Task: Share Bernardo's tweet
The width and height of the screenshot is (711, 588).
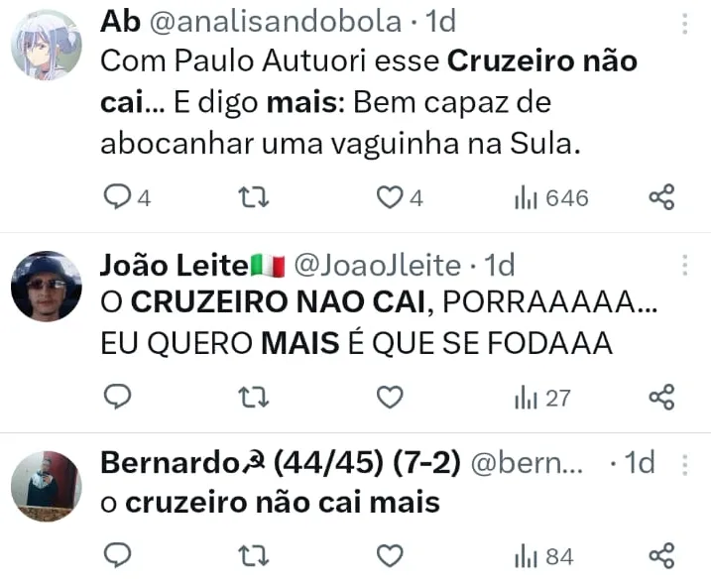Action: tap(661, 556)
